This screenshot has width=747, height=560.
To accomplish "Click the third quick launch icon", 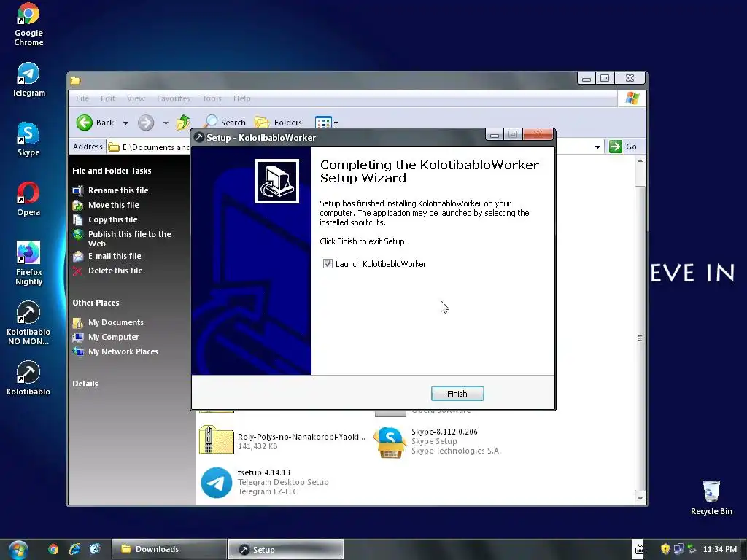I will coord(96,550).
